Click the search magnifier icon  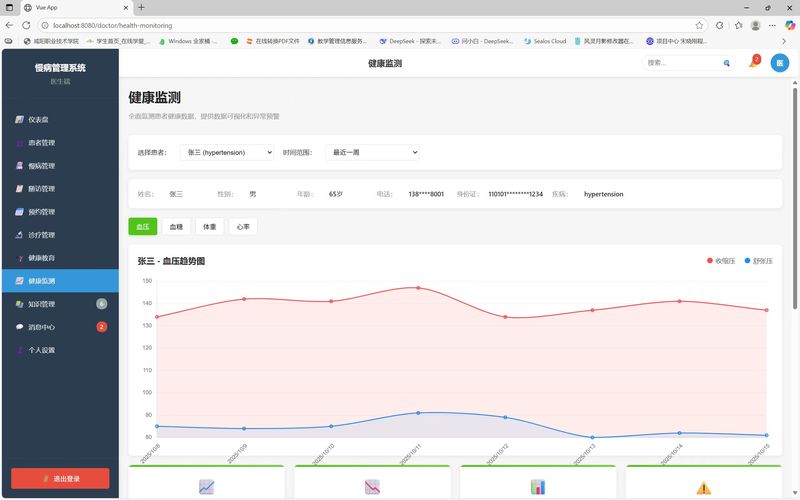pos(727,63)
